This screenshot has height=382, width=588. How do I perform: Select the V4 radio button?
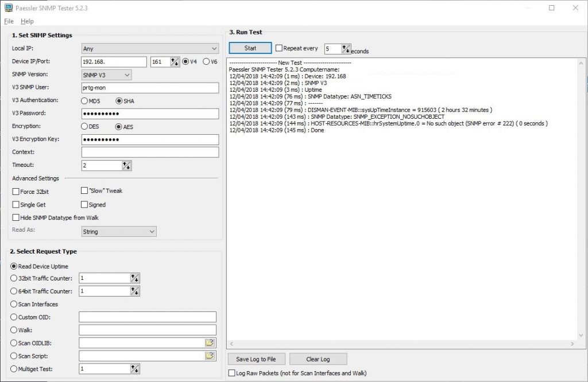click(x=185, y=61)
